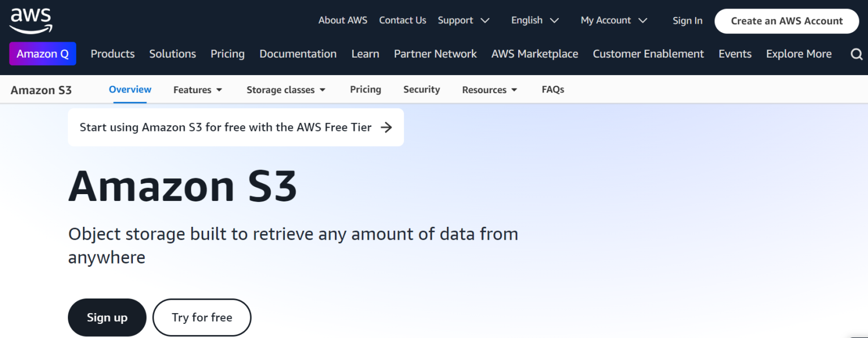The width and height of the screenshot is (868, 338).
Task: Expand the Resources dropdown
Action: point(489,90)
